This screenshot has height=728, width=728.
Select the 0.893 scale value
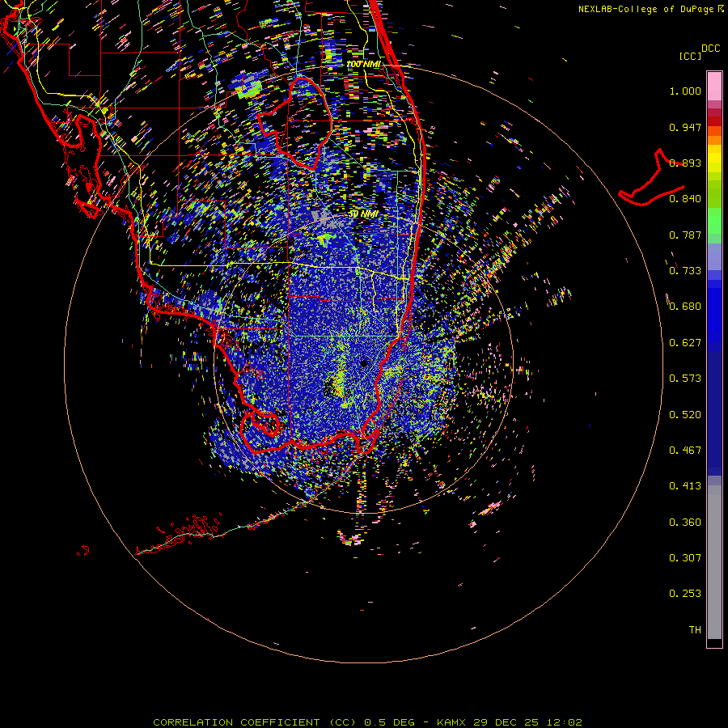685,163
